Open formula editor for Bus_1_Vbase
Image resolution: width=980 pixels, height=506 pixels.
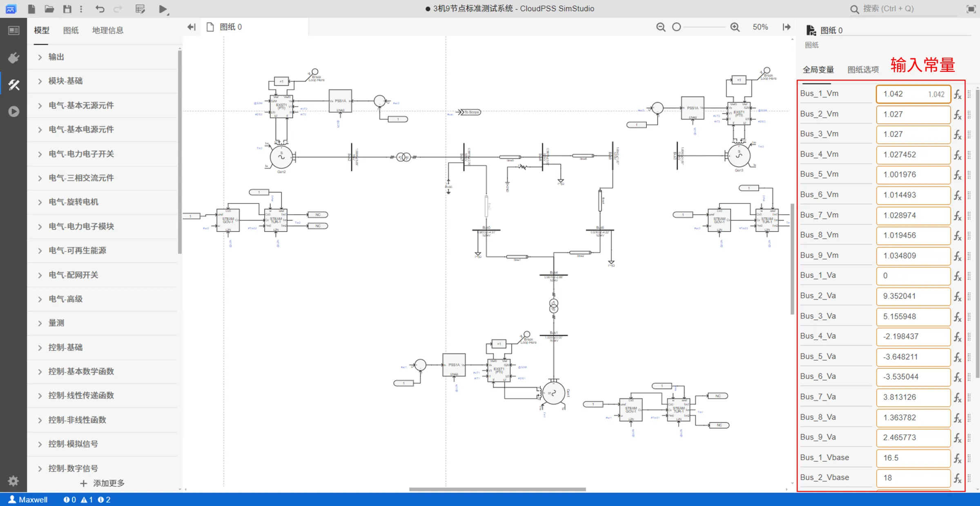pyautogui.click(x=958, y=459)
